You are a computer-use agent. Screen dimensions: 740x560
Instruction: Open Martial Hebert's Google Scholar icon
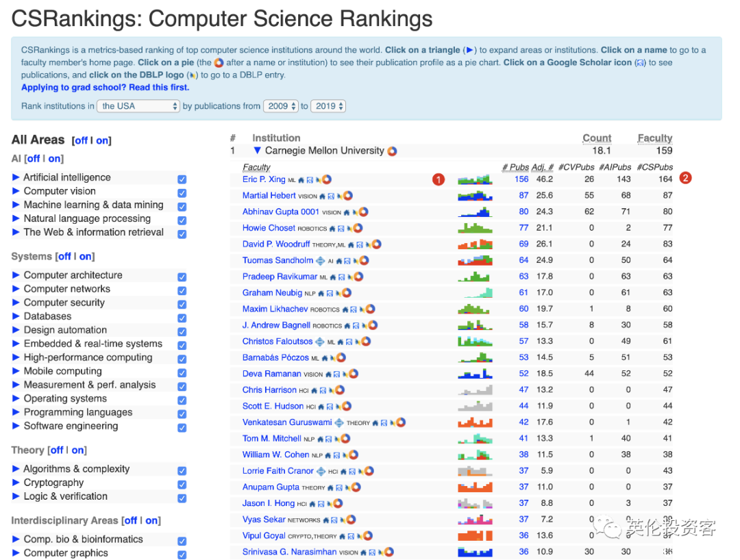tap(331, 196)
